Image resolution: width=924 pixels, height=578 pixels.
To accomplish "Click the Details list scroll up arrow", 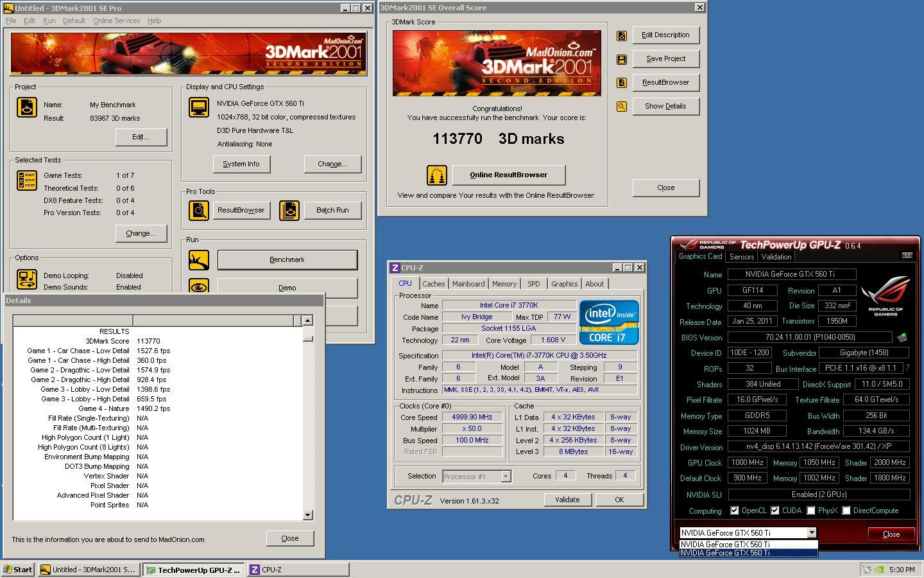I will (x=307, y=320).
